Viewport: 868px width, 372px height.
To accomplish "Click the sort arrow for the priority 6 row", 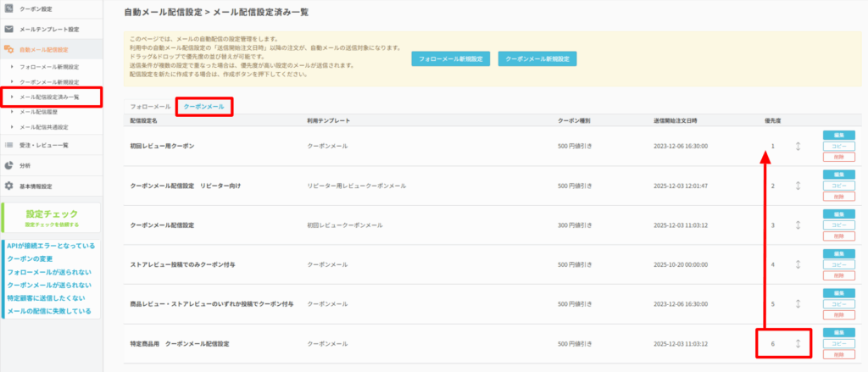I will [798, 343].
